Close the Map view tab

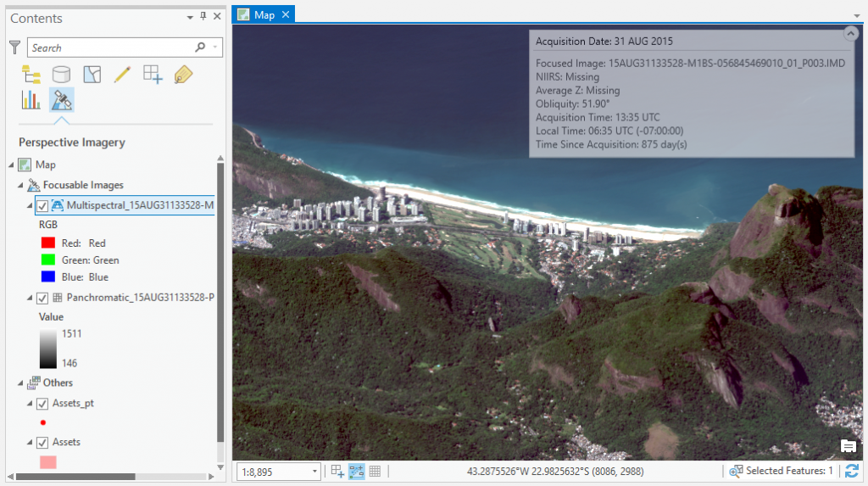tap(286, 14)
